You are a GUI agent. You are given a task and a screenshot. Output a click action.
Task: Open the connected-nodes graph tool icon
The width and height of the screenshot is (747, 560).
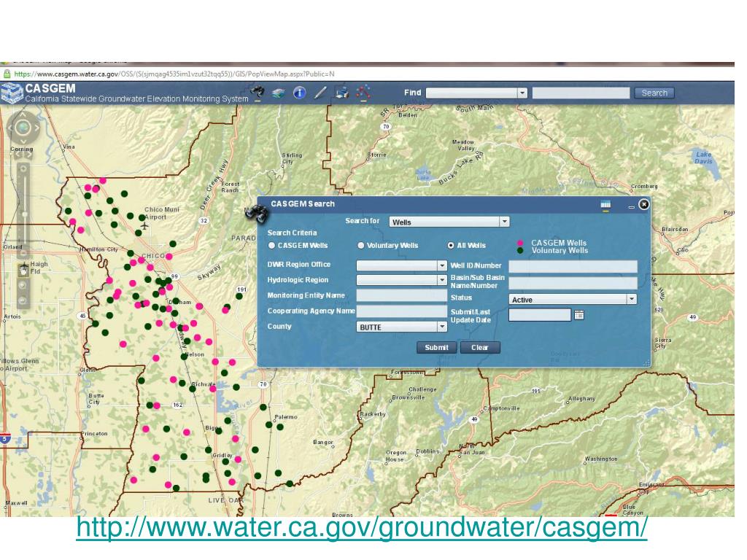363,92
